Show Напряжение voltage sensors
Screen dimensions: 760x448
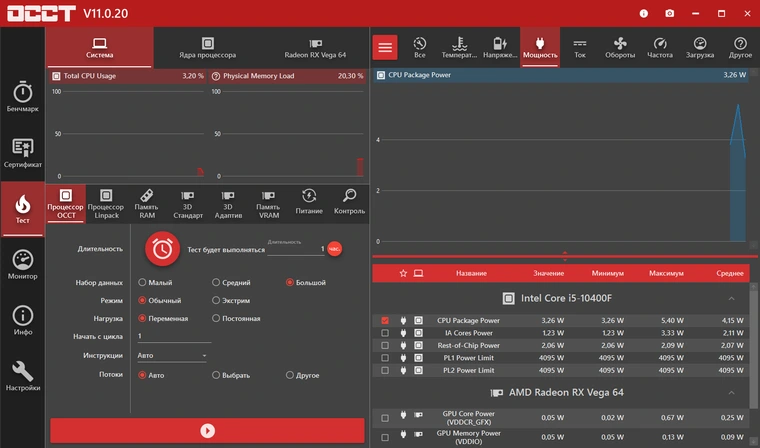click(x=500, y=48)
